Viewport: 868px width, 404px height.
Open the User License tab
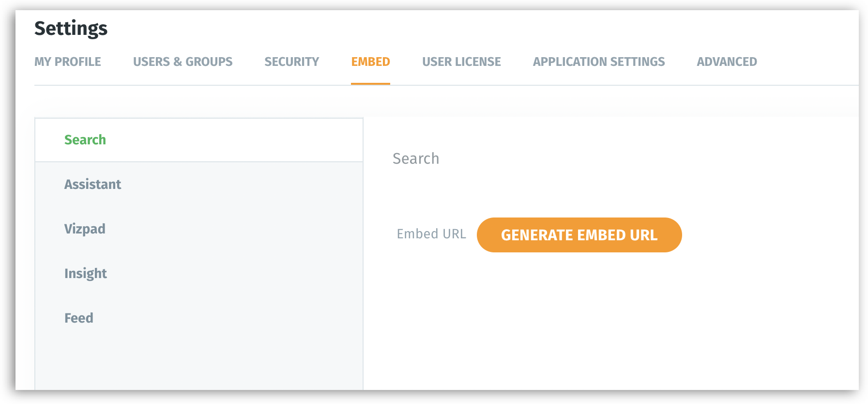click(461, 62)
